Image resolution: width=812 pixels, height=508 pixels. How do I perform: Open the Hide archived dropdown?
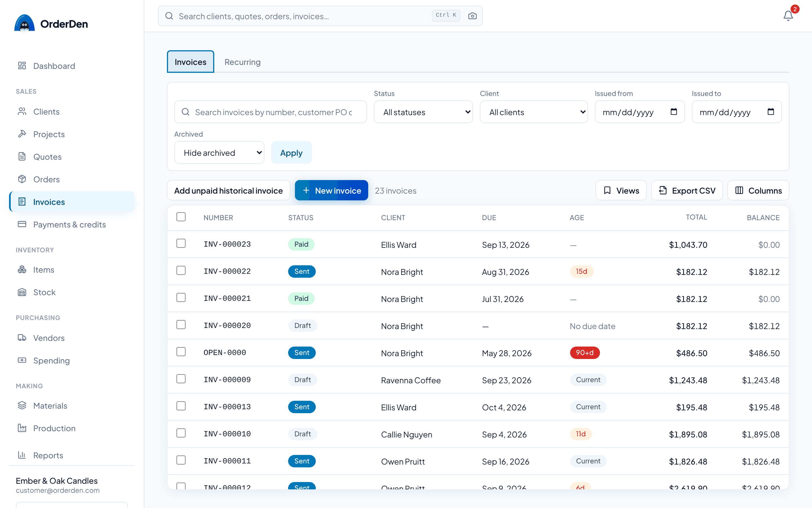click(219, 152)
